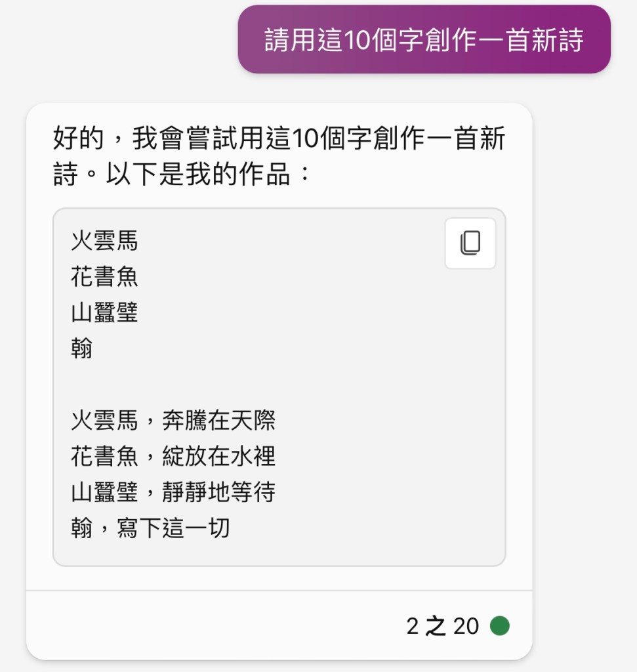The image size is (637, 672).
Task: Click the verse '火雲馬，奔騰在天際'
Action: [x=173, y=420]
